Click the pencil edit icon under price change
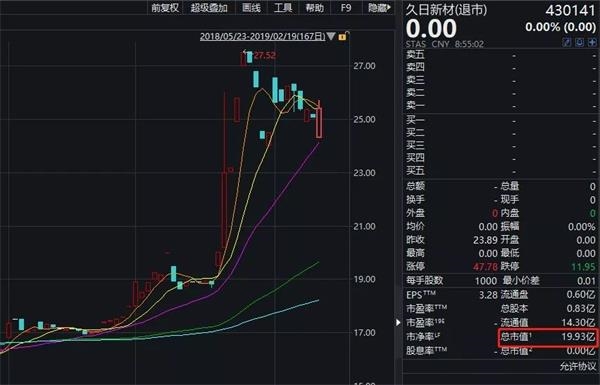The image size is (600, 385). click(x=567, y=42)
